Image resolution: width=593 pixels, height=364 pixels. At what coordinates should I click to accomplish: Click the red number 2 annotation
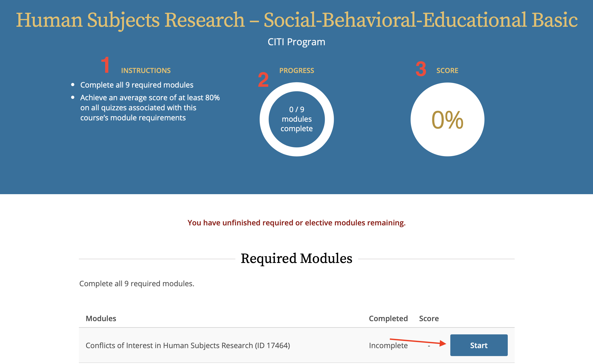[263, 80]
